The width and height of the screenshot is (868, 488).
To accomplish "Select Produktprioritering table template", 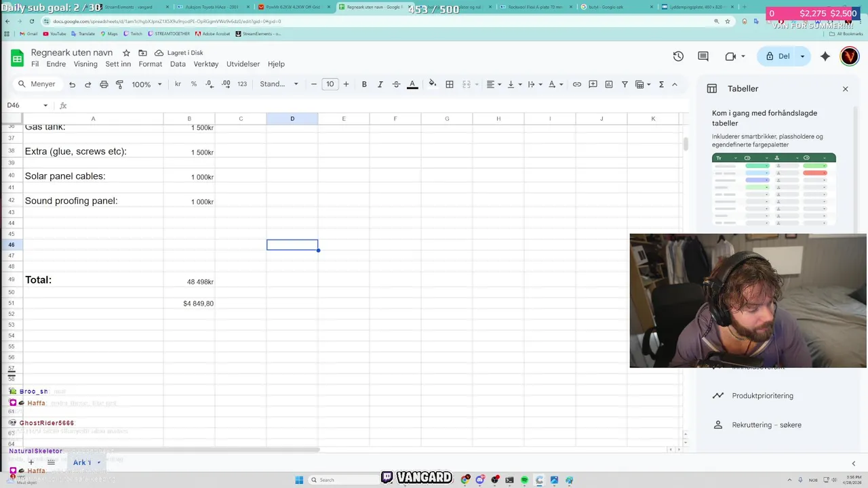I will pyautogui.click(x=763, y=396).
